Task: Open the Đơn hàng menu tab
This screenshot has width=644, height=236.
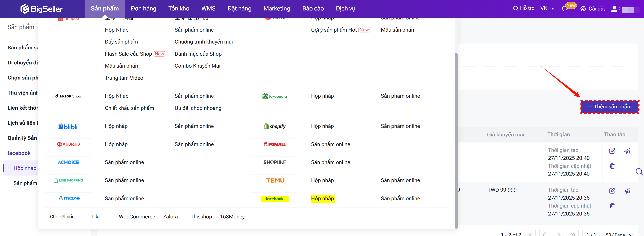Action: [x=143, y=9]
